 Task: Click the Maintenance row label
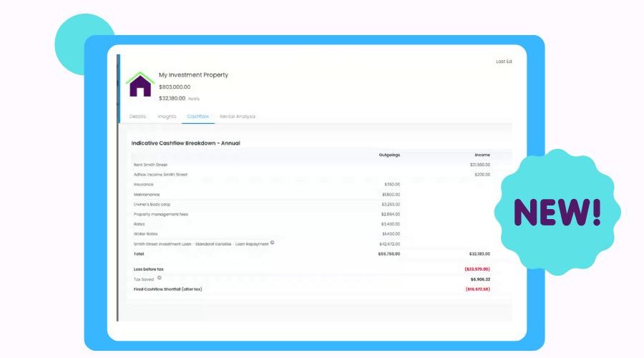[x=147, y=195]
